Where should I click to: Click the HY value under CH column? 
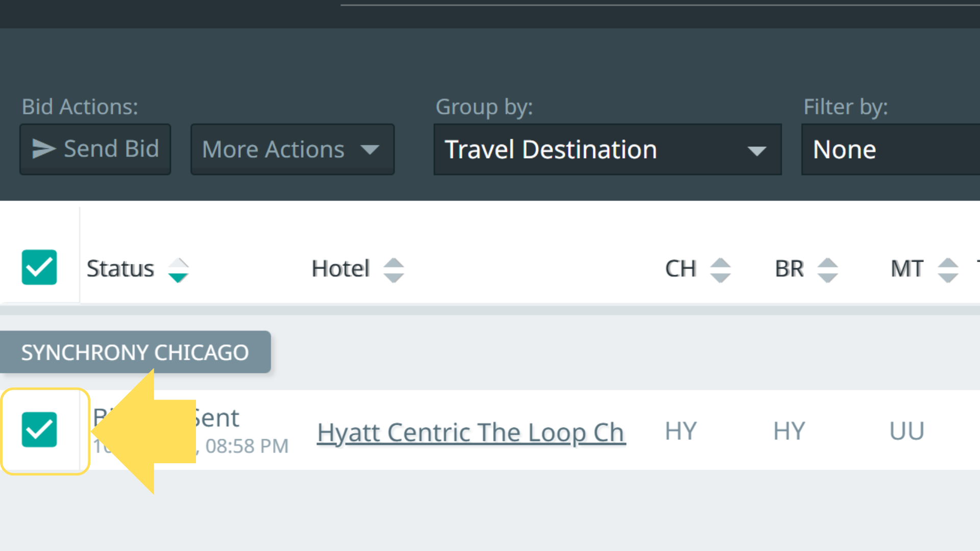click(680, 431)
